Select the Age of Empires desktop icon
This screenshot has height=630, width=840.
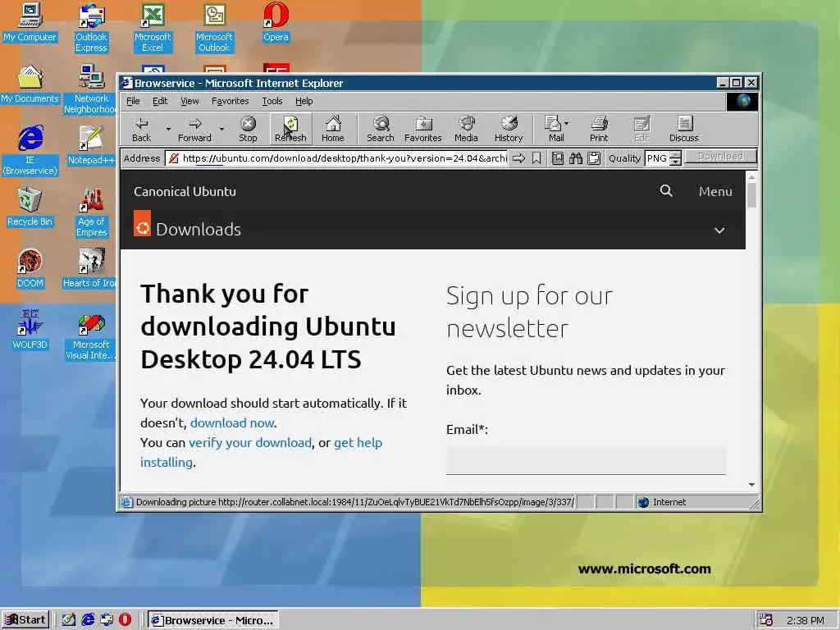click(x=91, y=212)
